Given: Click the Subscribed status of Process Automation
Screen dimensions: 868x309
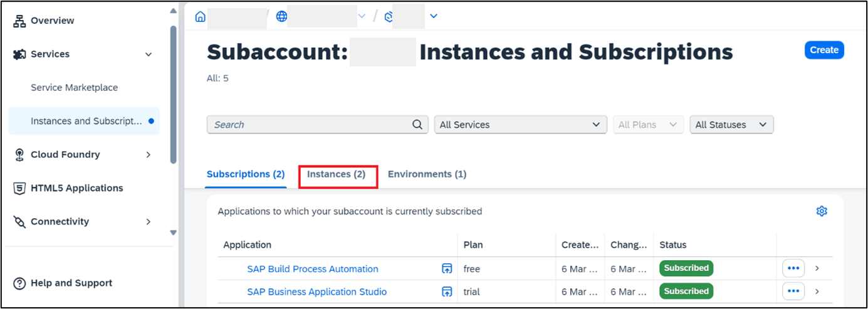Looking at the screenshot, I should pos(686,268).
